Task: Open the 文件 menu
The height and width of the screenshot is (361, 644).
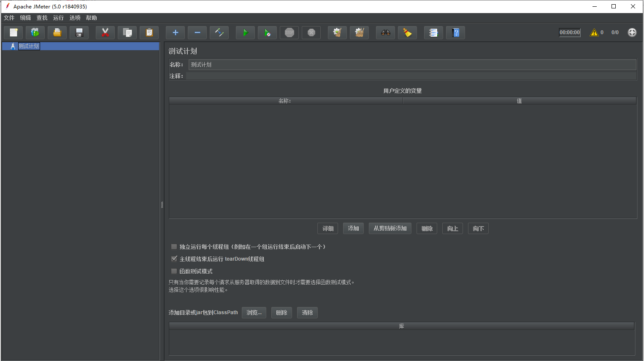Action: [9, 18]
